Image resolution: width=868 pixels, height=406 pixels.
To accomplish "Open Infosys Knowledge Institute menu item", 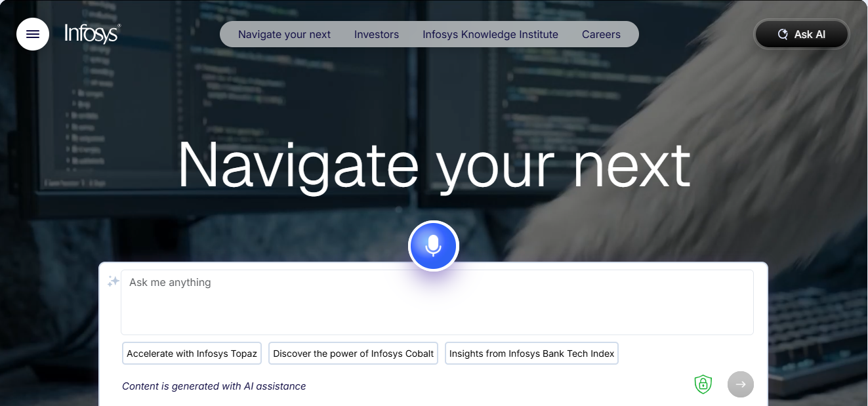I will click(490, 34).
